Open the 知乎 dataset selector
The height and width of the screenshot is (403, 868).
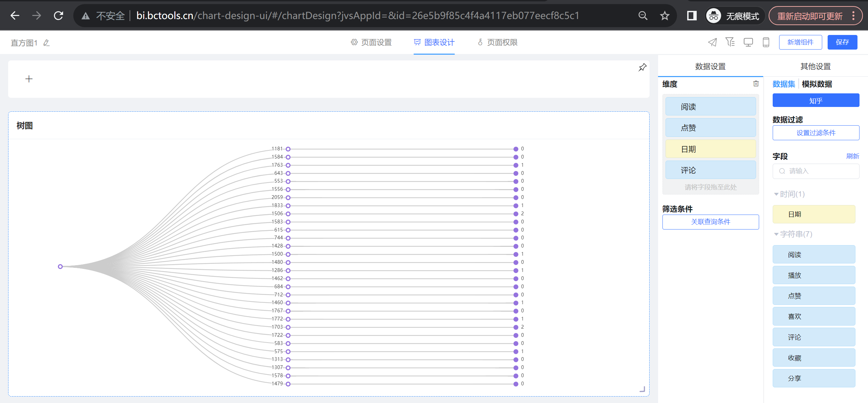click(815, 100)
